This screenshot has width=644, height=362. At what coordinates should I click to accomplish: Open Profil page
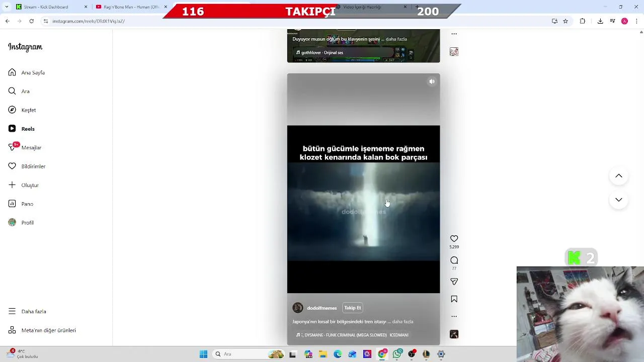click(21, 223)
